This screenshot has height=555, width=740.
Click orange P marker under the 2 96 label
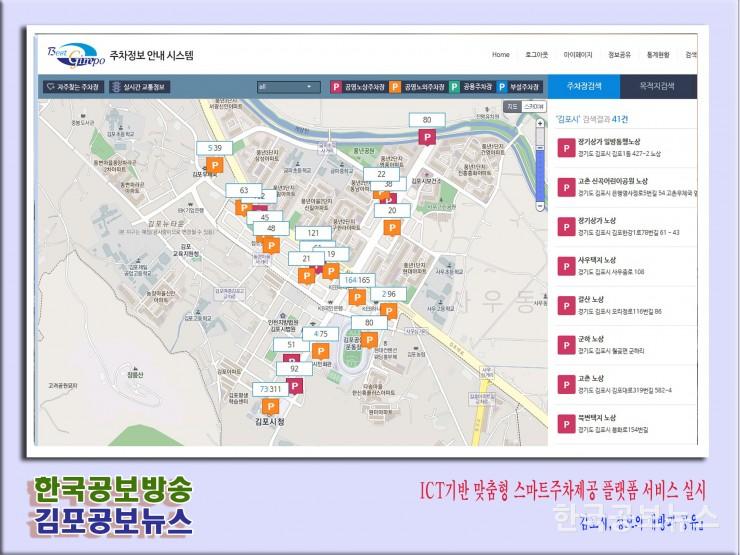(x=388, y=311)
